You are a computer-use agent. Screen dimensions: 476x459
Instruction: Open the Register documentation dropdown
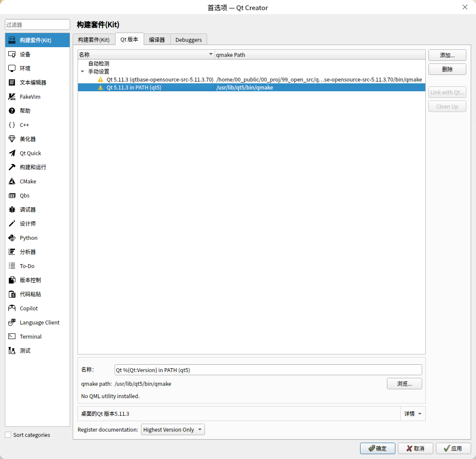click(x=173, y=429)
